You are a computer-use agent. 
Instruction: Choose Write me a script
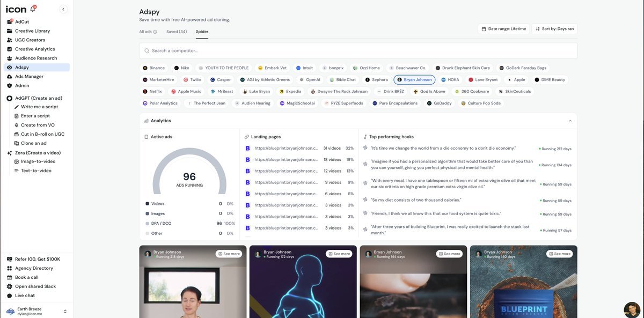coord(39,107)
